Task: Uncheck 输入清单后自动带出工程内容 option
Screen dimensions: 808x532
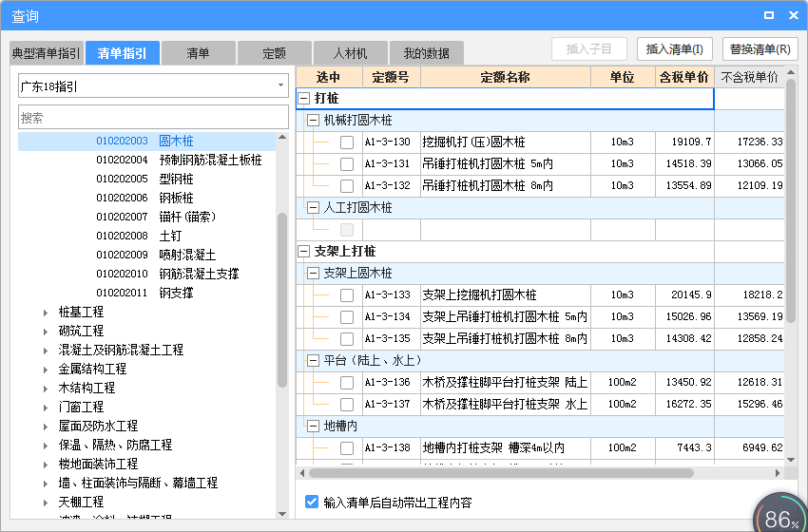Action: (311, 502)
